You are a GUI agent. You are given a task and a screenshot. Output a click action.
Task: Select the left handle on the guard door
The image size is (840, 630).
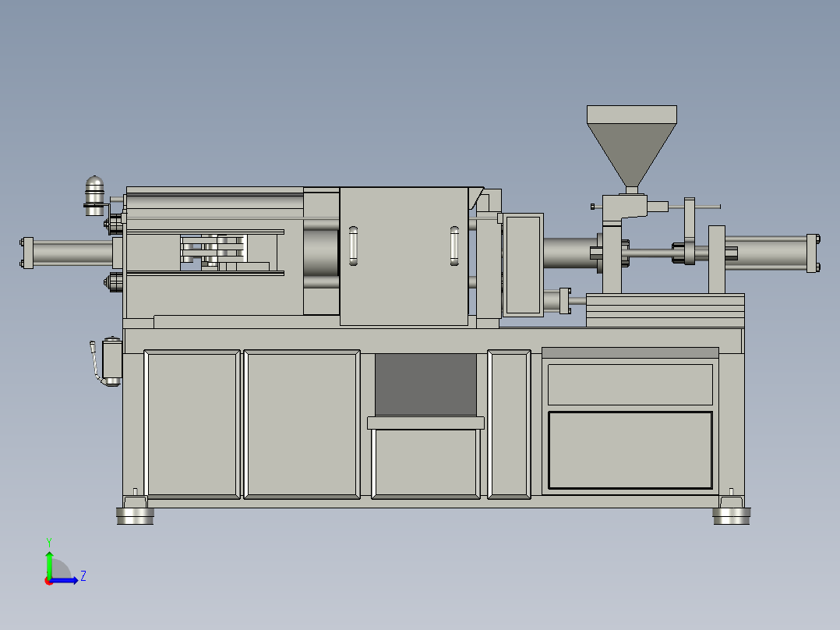click(353, 246)
